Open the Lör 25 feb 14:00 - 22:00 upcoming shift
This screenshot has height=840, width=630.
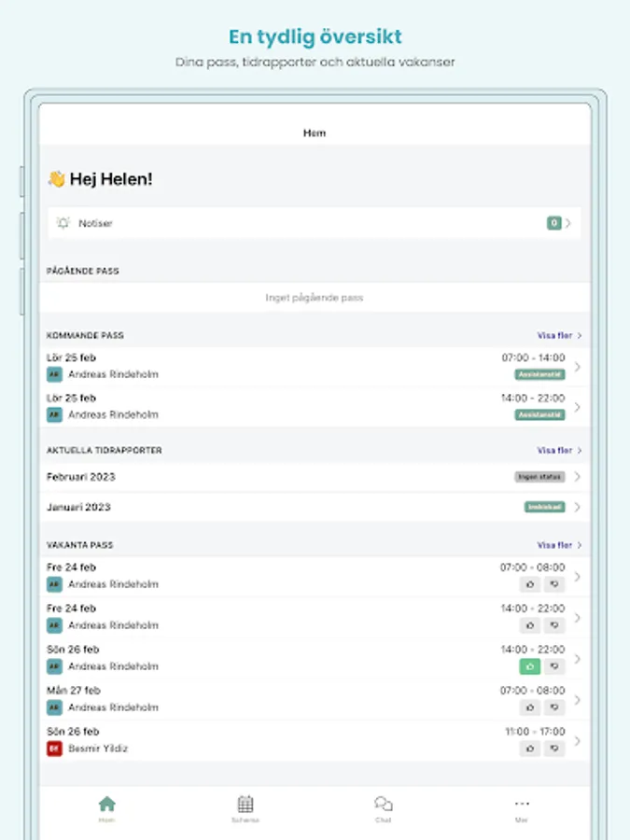[314, 407]
